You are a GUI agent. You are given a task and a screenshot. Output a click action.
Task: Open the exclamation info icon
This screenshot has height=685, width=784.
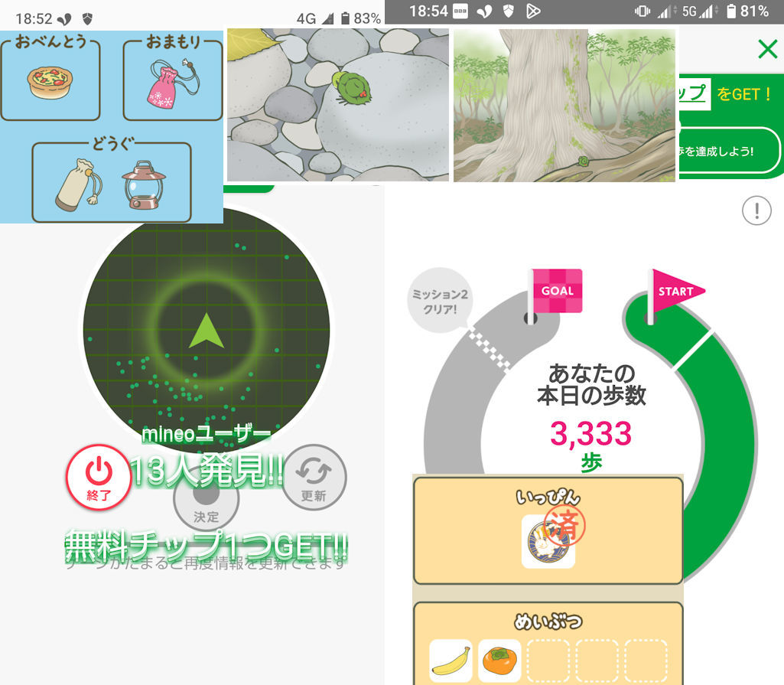click(756, 210)
